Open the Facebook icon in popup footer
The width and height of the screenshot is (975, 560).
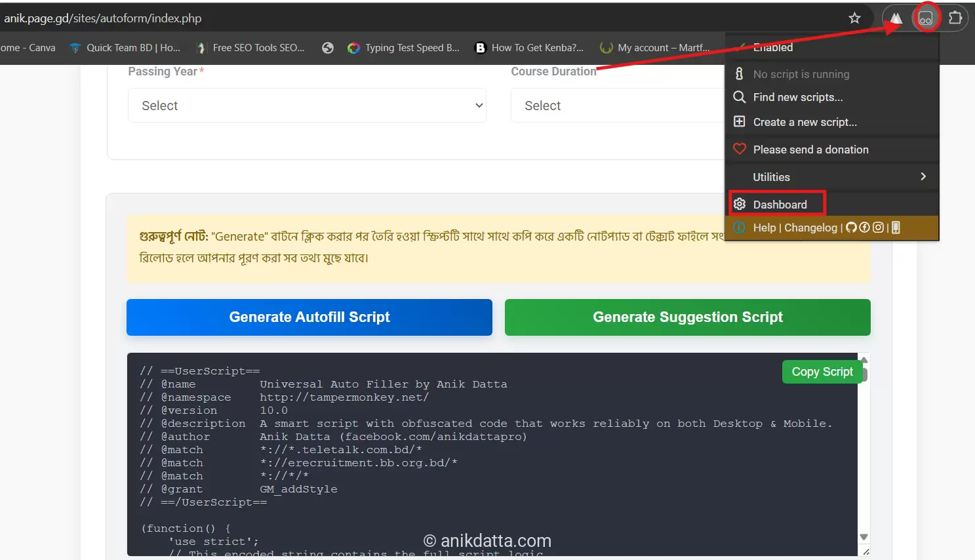[x=864, y=228]
